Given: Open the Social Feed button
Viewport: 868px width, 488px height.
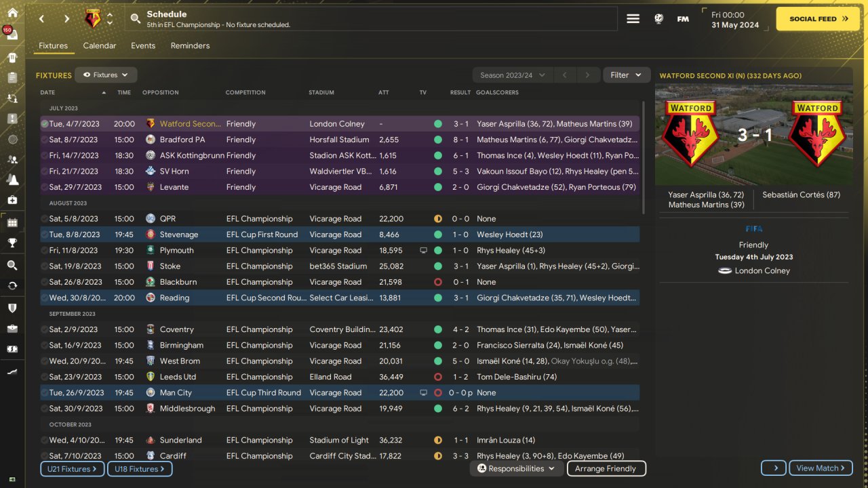Looking at the screenshot, I should coord(818,19).
